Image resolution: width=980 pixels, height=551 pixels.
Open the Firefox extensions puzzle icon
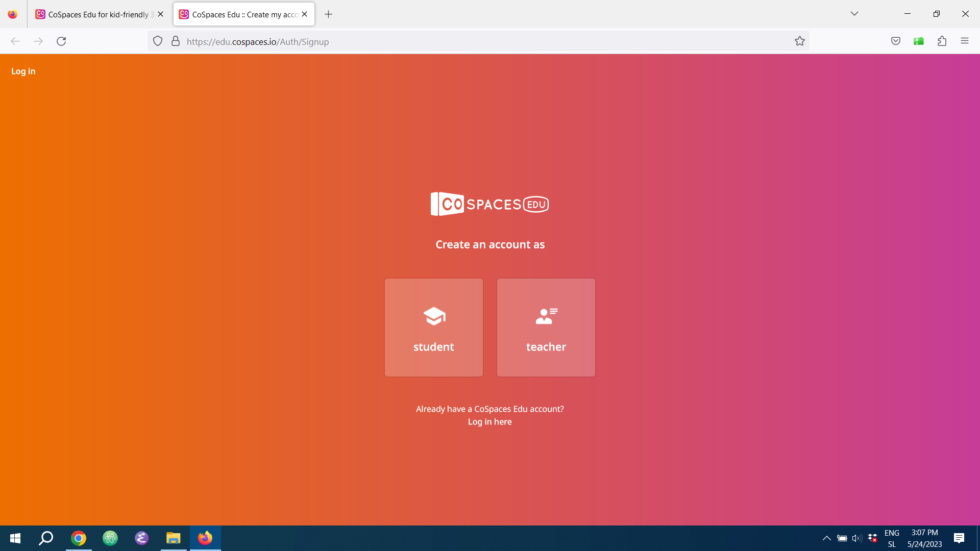942,41
